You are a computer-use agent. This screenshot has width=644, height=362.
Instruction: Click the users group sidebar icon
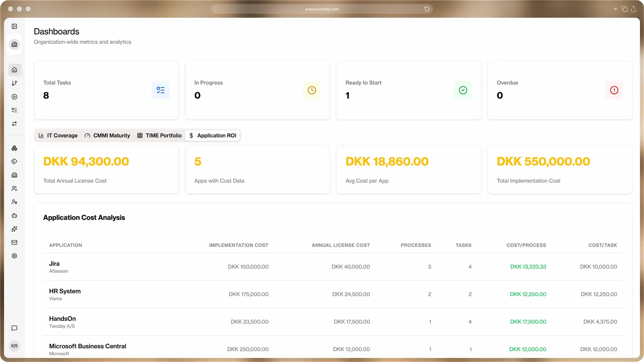click(x=14, y=189)
